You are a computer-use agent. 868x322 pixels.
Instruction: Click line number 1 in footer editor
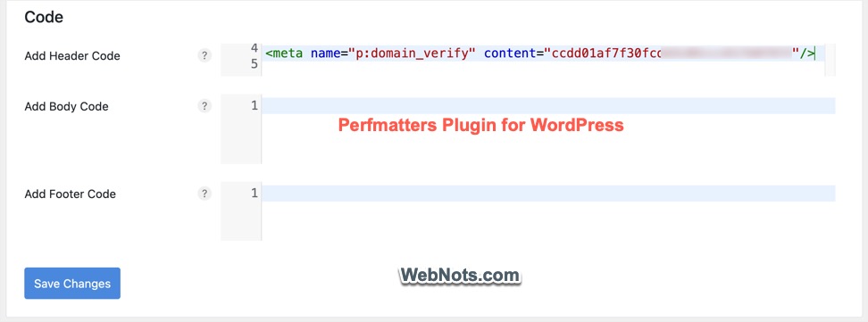(255, 193)
